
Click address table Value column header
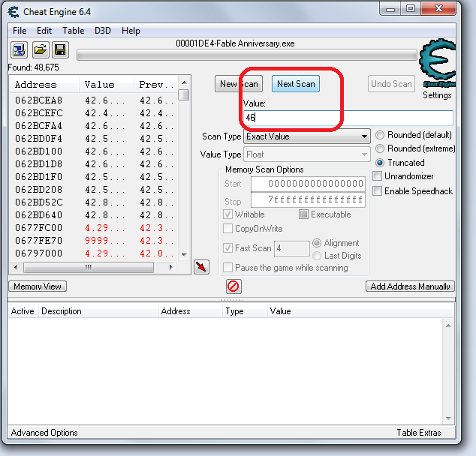[360, 311]
